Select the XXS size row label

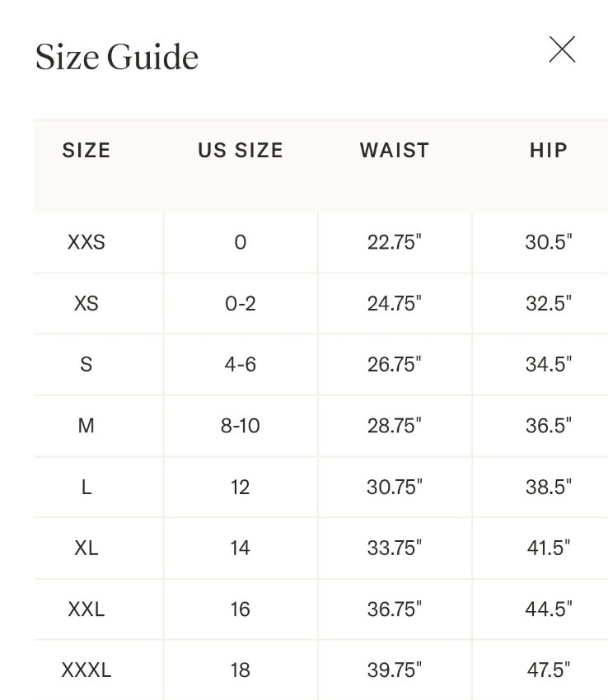coord(87,242)
